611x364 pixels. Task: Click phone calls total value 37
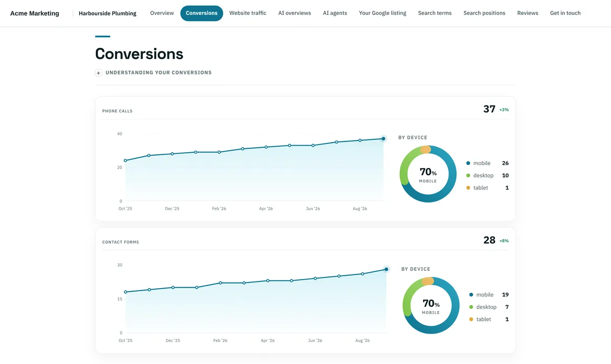pyautogui.click(x=489, y=109)
